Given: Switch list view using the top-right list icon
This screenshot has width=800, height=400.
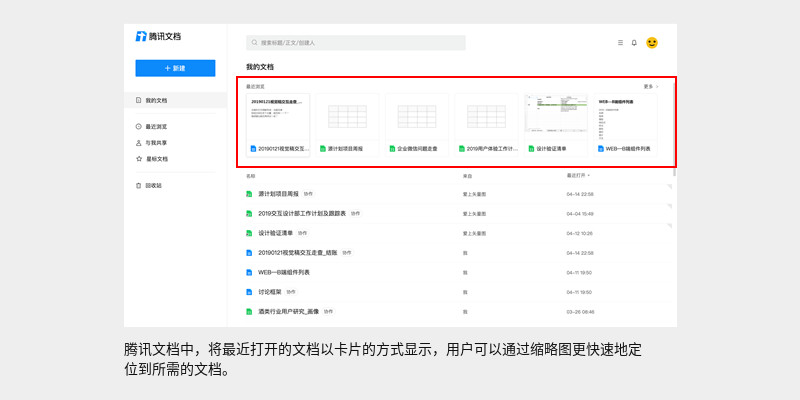Looking at the screenshot, I should tap(620, 43).
